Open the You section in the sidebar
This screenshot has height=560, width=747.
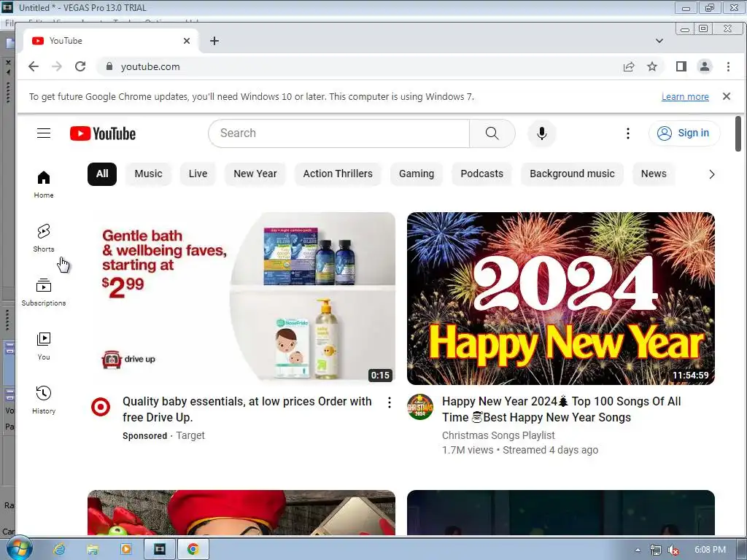pyautogui.click(x=44, y=346)
